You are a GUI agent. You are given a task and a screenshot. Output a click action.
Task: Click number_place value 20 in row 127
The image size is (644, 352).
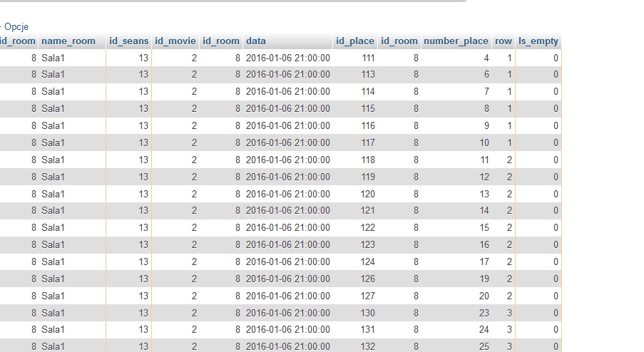point(484,296)
